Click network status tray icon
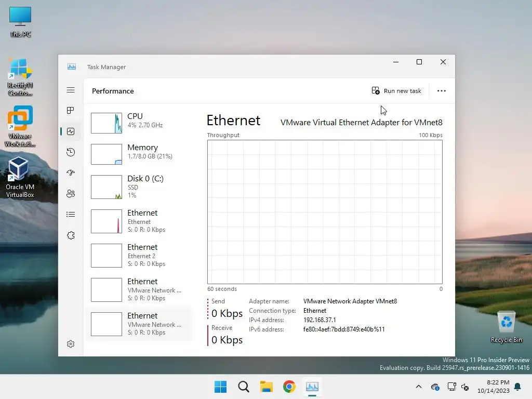Image resolution: width=532 pixels, height=399 pixels. 451,387
